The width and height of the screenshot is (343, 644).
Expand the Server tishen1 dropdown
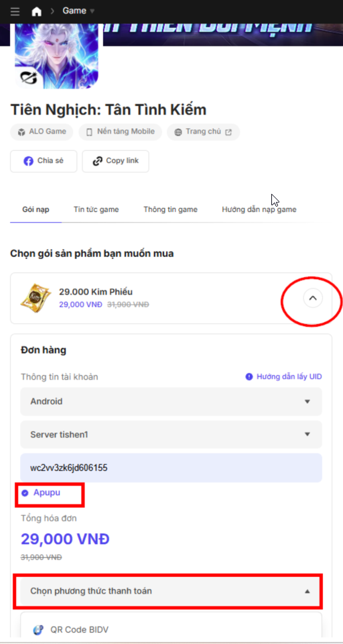pos(171,435)
